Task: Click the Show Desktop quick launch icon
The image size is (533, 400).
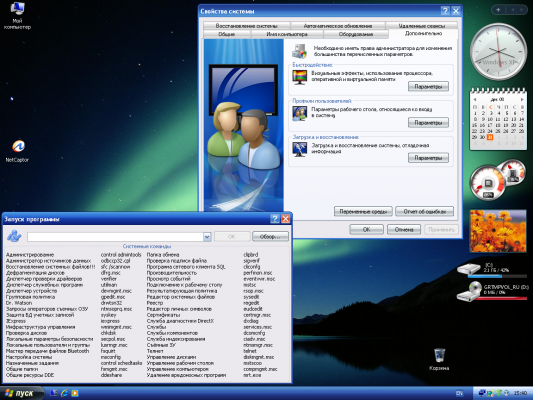Action: pyautogui.click(x=54, y=393)
